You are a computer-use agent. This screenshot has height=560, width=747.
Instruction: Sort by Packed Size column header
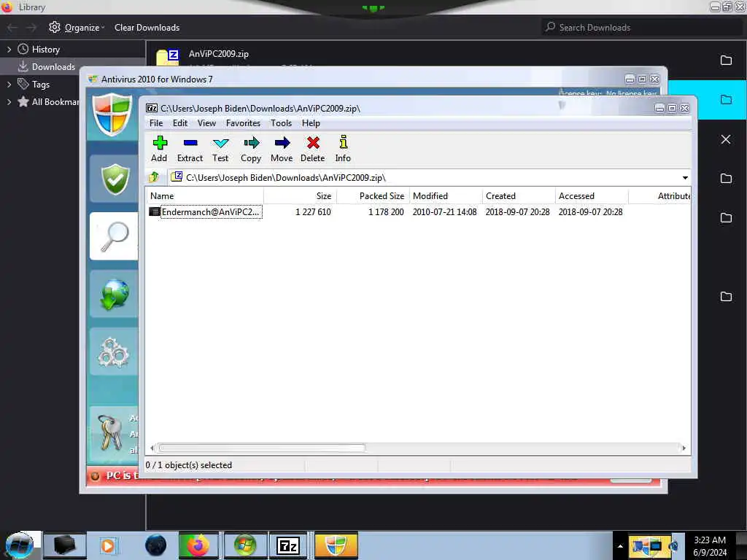(x=373, y=196)
